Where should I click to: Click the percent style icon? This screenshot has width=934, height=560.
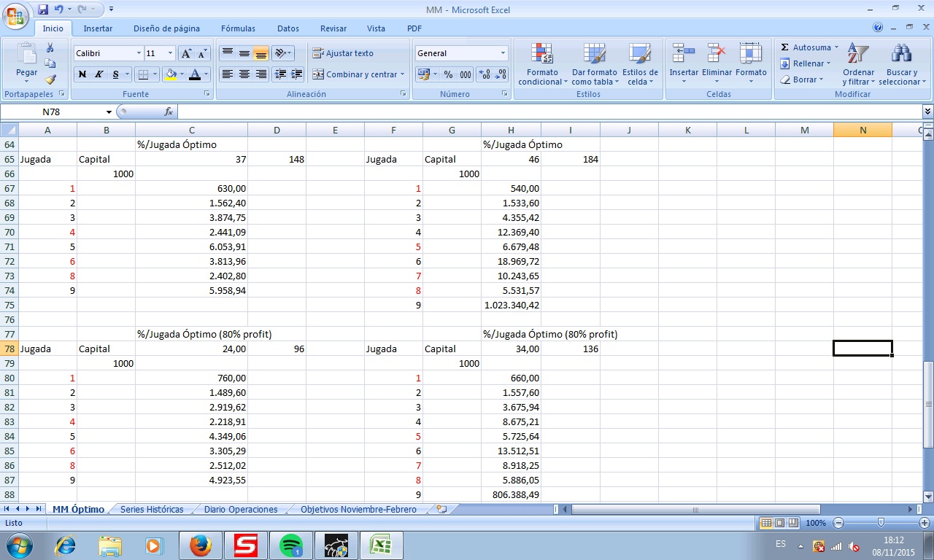448,74
